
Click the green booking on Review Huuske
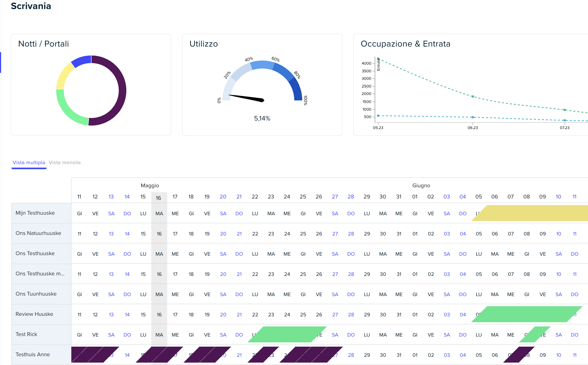(527, 314)
